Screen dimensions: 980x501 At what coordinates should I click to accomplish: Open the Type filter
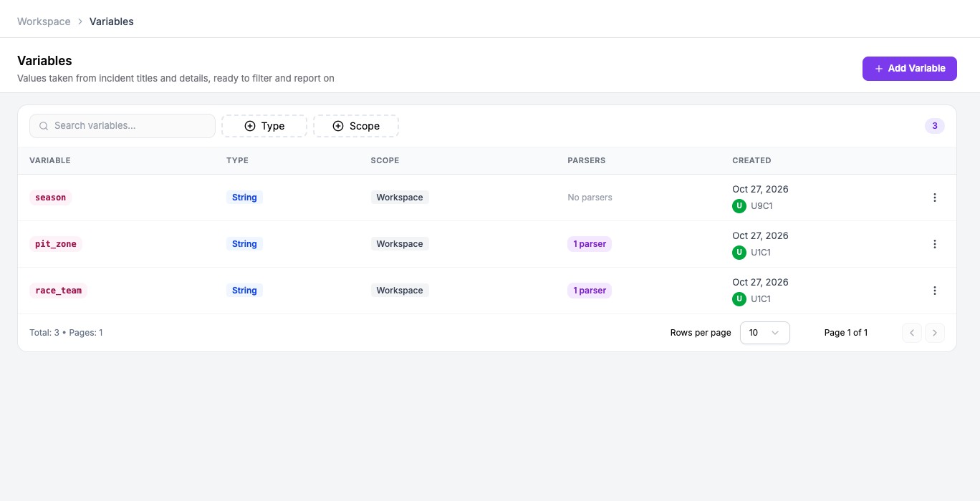[x=264, y=126]
